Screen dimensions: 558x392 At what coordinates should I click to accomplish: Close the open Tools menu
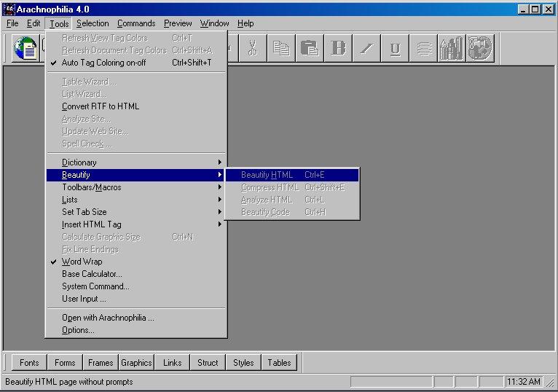59,23
